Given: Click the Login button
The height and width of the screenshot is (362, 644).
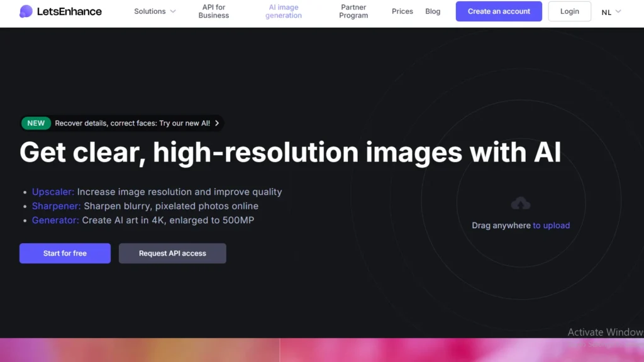Looking at the screenshot, I should [x=569, y=11].
